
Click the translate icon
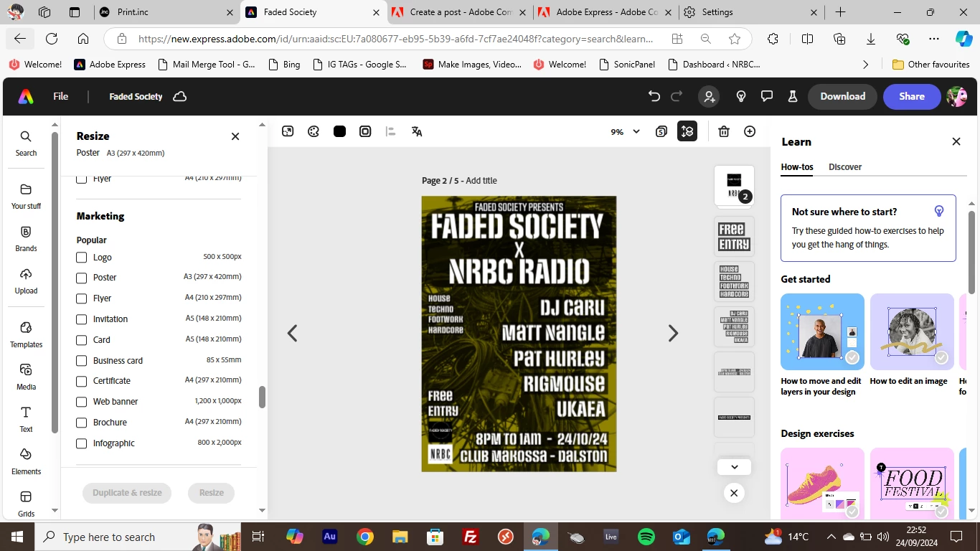click(417, 131)
